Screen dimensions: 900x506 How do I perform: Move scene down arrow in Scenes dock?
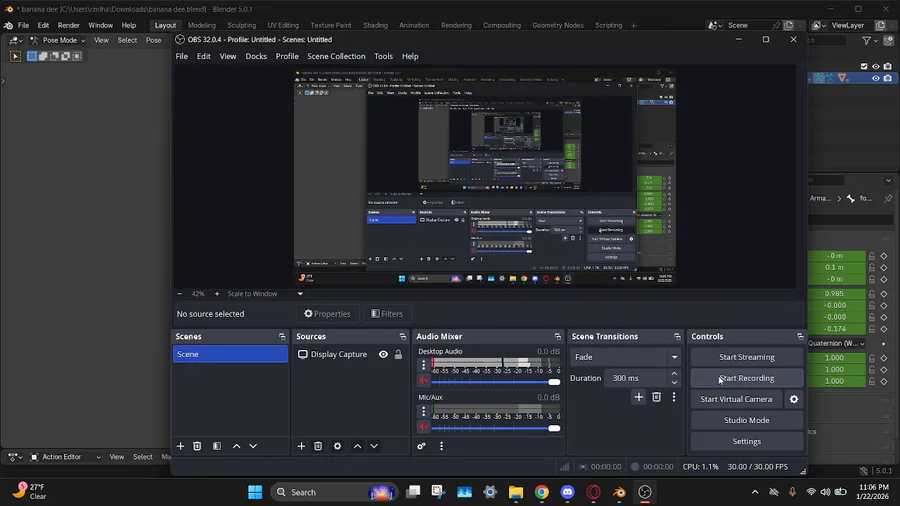tap(253, 446)
